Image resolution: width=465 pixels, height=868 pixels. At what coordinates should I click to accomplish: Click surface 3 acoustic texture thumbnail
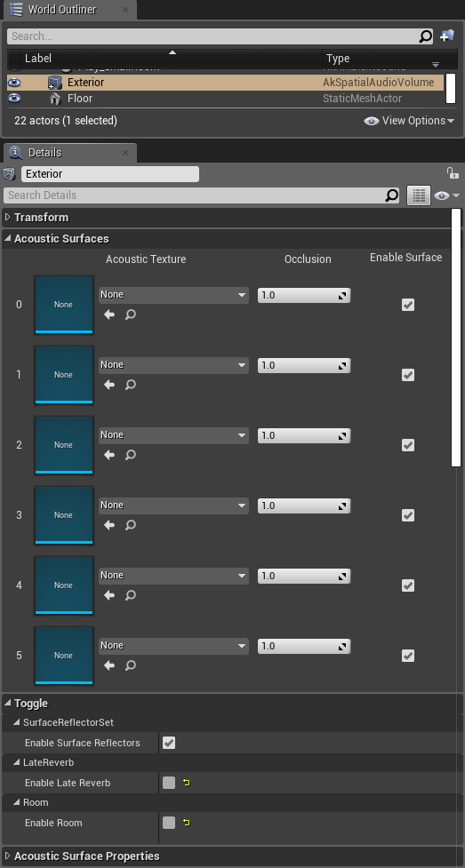coord(64,515)
